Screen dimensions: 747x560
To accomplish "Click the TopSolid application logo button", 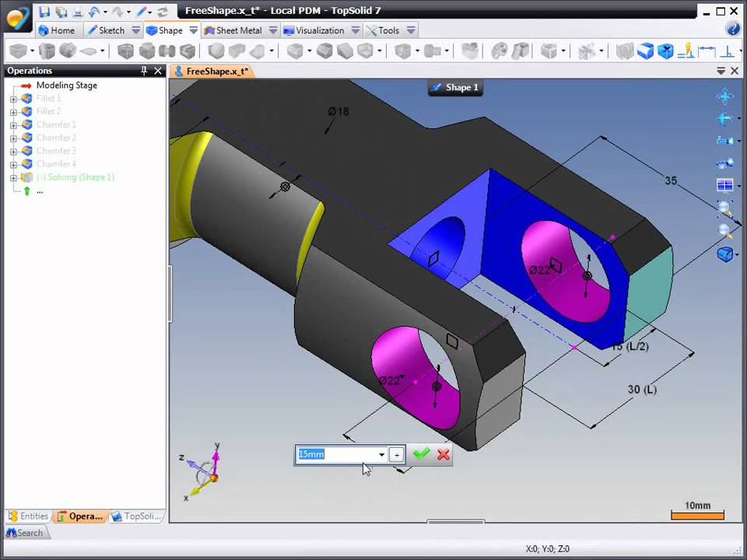I will pyautogui.click(x=17, y=17).
